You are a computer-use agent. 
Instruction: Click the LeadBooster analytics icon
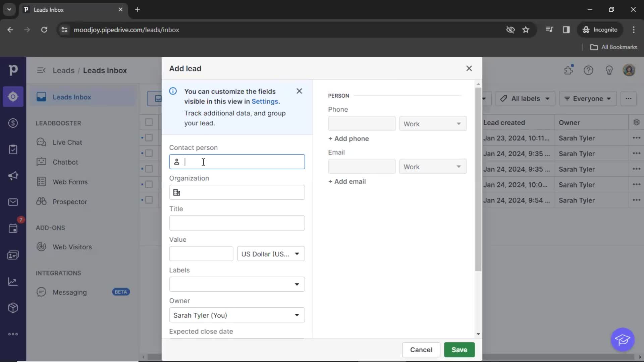tap(13, 281)
